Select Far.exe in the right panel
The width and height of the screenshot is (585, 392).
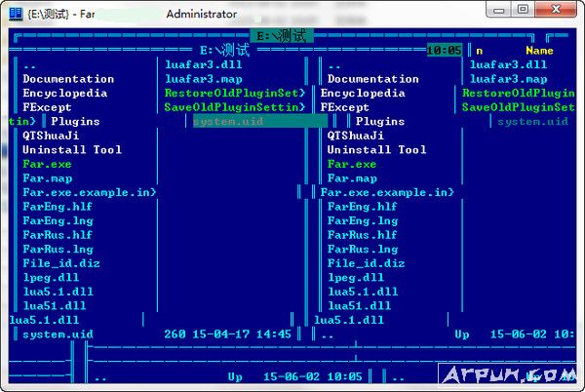352,164
